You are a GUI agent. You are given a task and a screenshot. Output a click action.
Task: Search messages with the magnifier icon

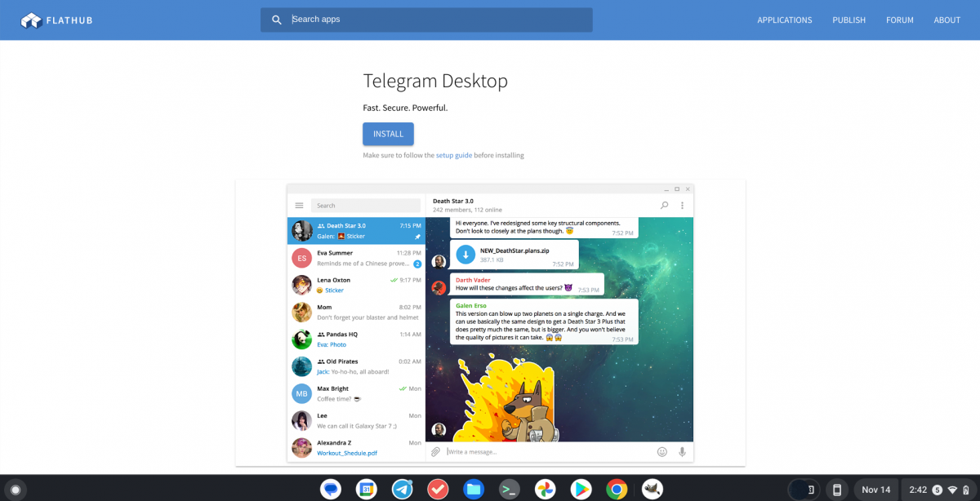click(x=664, y=205)
